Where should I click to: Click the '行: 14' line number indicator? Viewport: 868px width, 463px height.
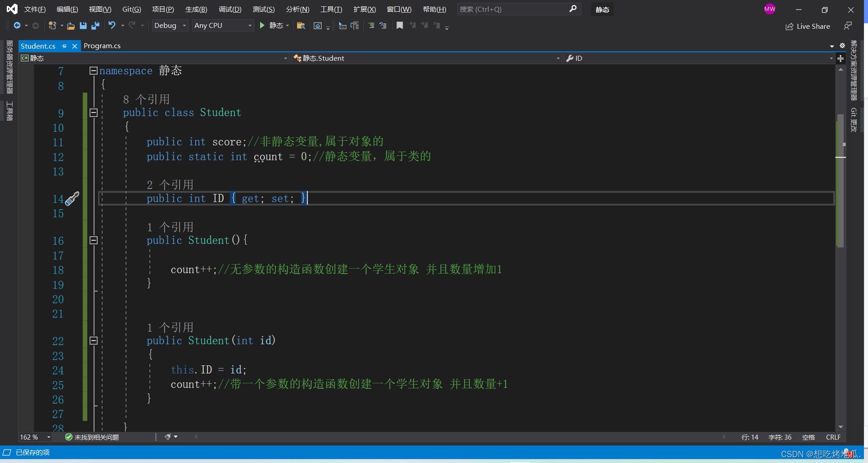750,437
